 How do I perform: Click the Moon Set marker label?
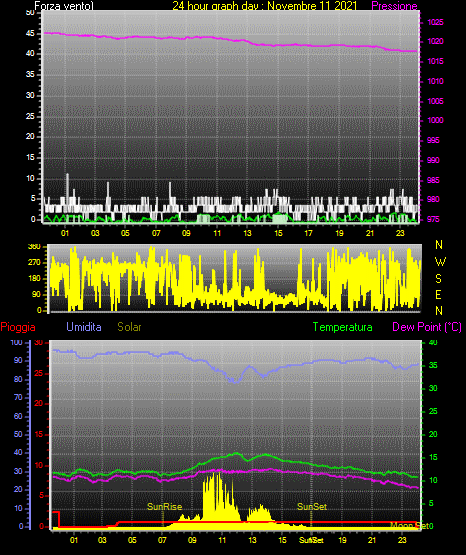409,525
